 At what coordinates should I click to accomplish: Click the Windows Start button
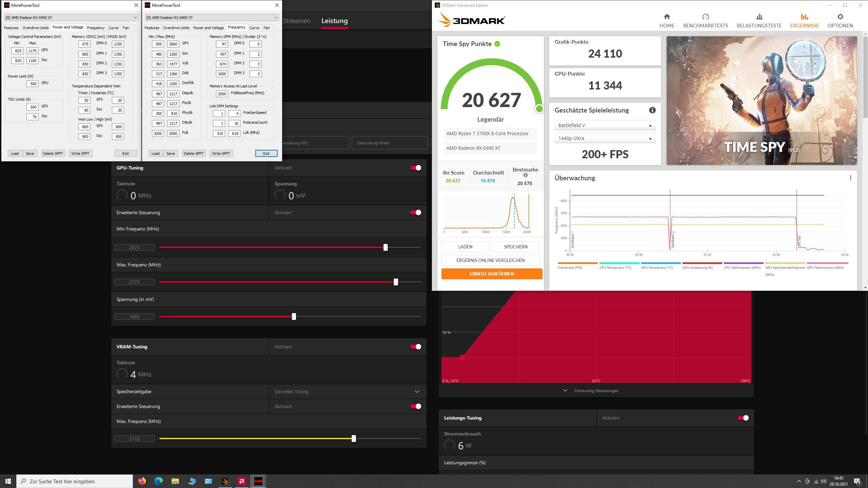[8, 481]
